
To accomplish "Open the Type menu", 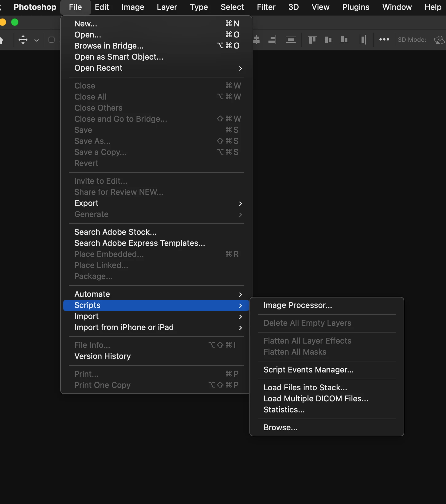I will coord(199,7).
